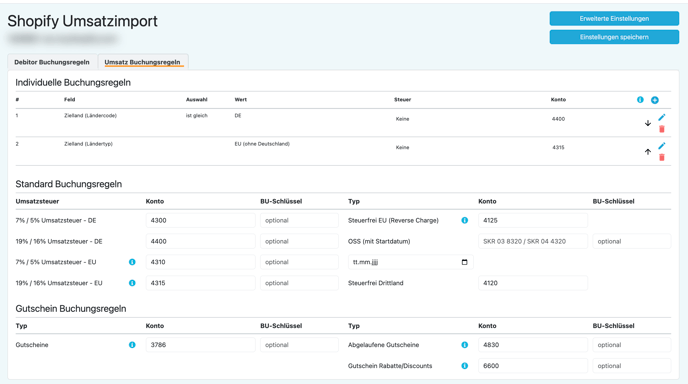This screenshot has width=688, height=384.
Task: Select the Umsatz Buchungsregeln tab
Action: (143, 62)
